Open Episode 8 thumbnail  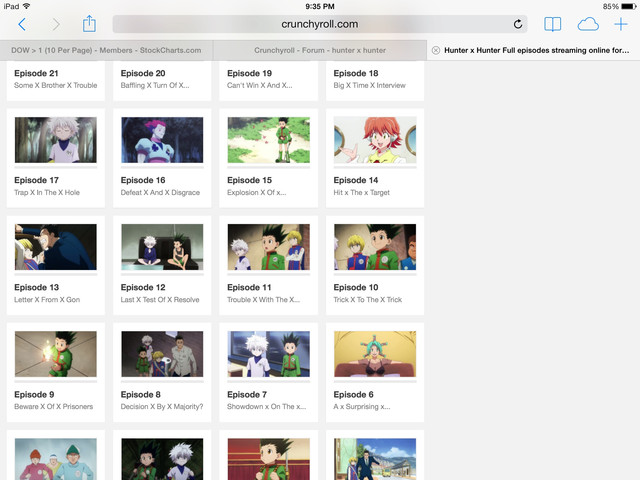(x=162, y=354)
